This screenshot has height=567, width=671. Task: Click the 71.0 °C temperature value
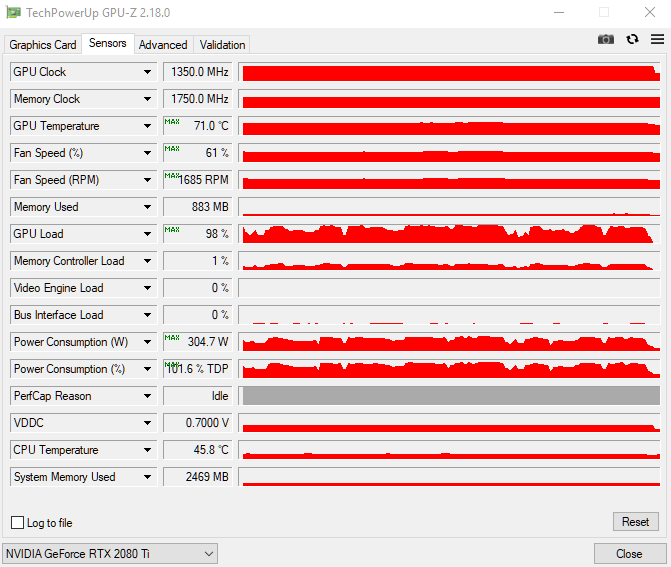click(x=198, y=126)
